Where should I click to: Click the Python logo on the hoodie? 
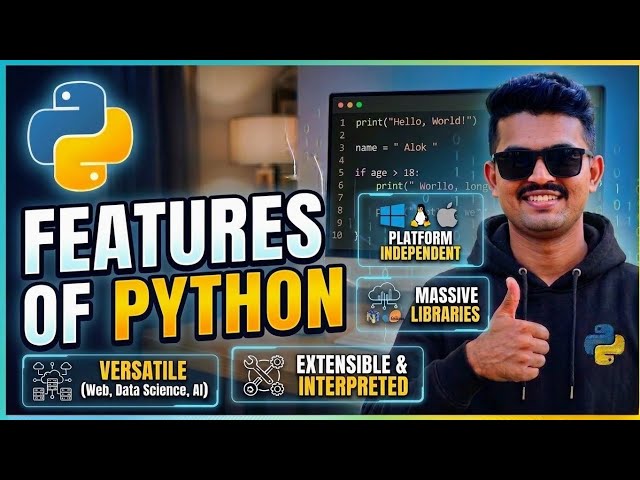click(604, 344)
